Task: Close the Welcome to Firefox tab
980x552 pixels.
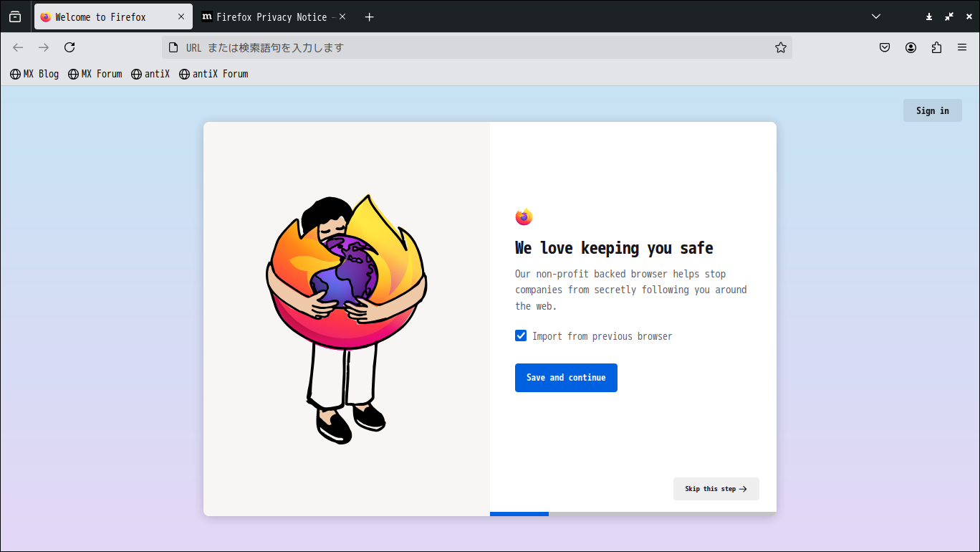Action: pos(181,16)
